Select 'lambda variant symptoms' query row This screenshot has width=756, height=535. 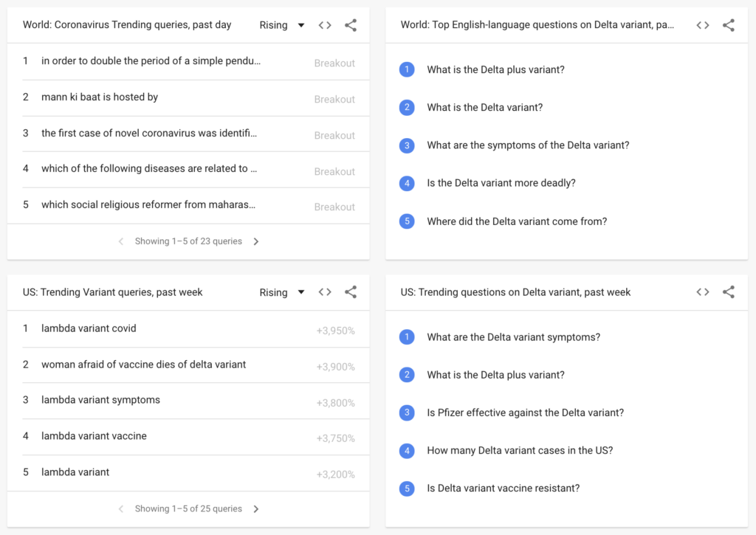tap(188, 401)
